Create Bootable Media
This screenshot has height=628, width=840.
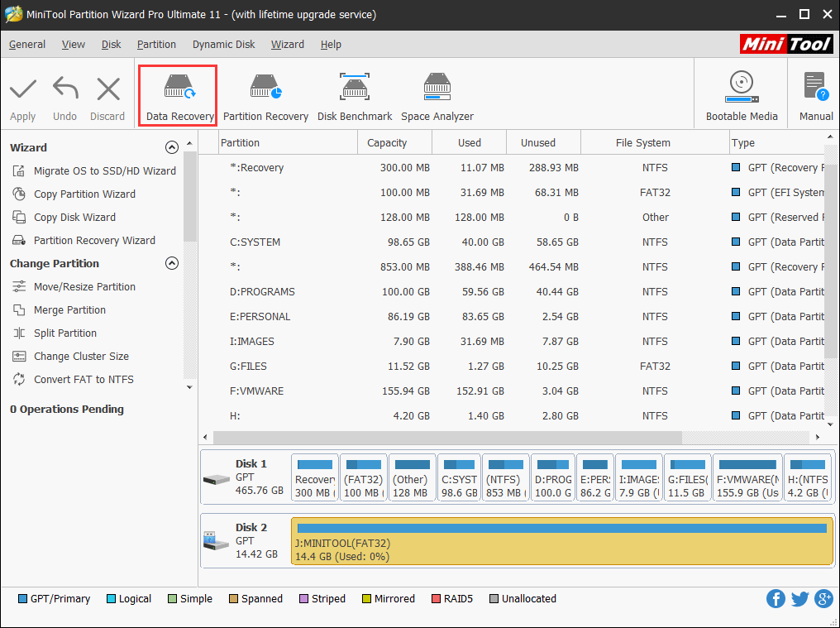tap(742, 97)
